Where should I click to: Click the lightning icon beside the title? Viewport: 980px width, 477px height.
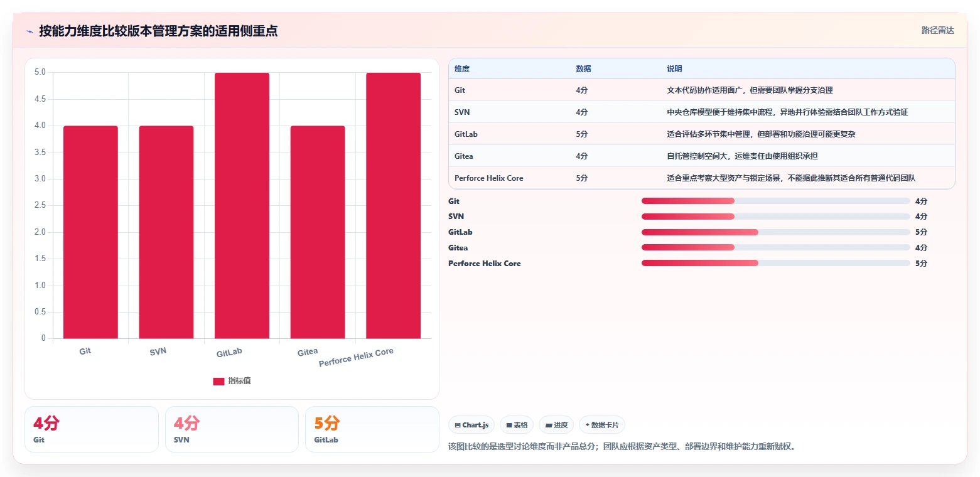(x=30, y=31)
